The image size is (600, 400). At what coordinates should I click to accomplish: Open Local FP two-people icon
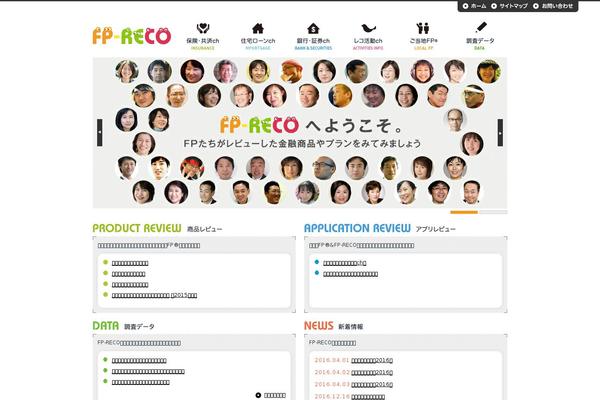pyautogui.click(x=423, y=29)
